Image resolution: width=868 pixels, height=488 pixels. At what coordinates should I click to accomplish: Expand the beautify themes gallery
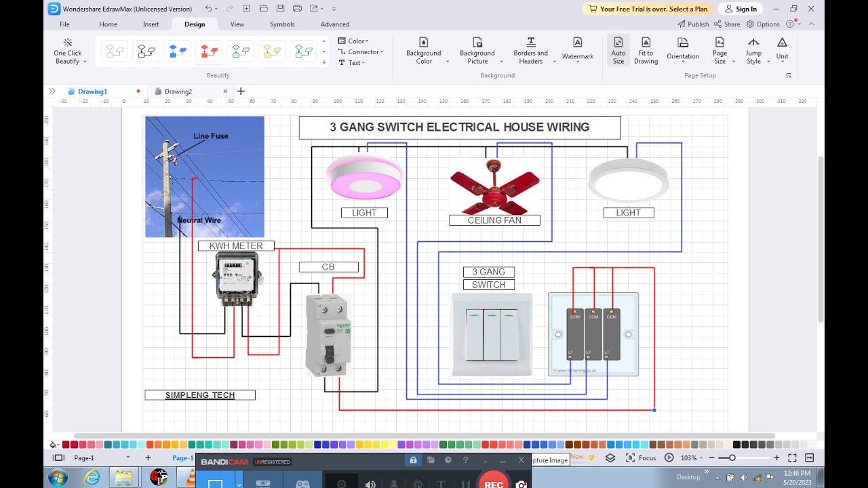point(323,62)
